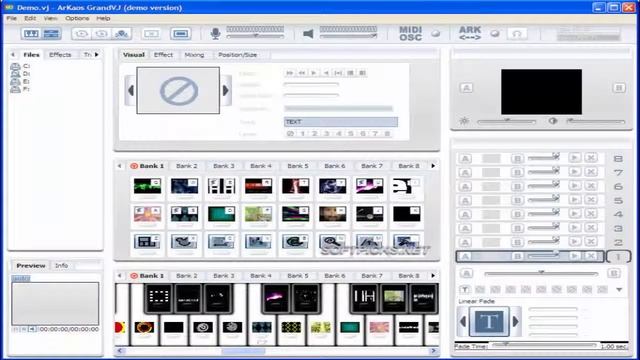This screenshot has height=360, width=640.
Task: Open the Options menu
Action: [x=77, y=18]
